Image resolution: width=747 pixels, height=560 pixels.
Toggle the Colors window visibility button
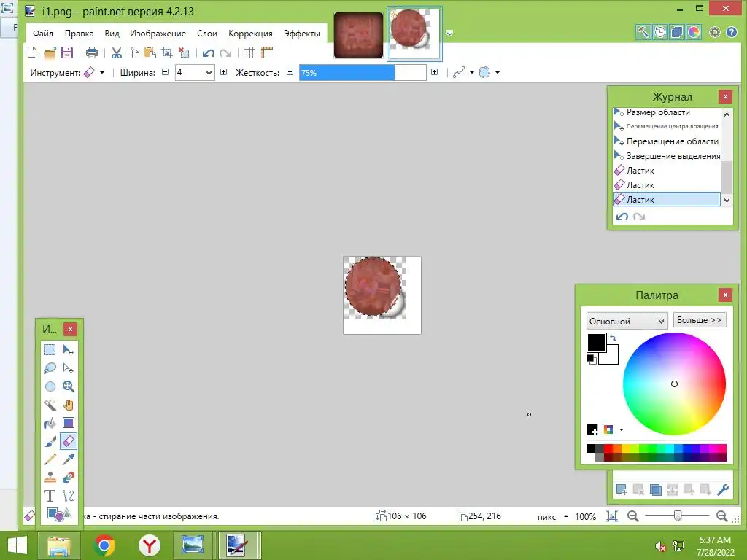coord(694,32)
